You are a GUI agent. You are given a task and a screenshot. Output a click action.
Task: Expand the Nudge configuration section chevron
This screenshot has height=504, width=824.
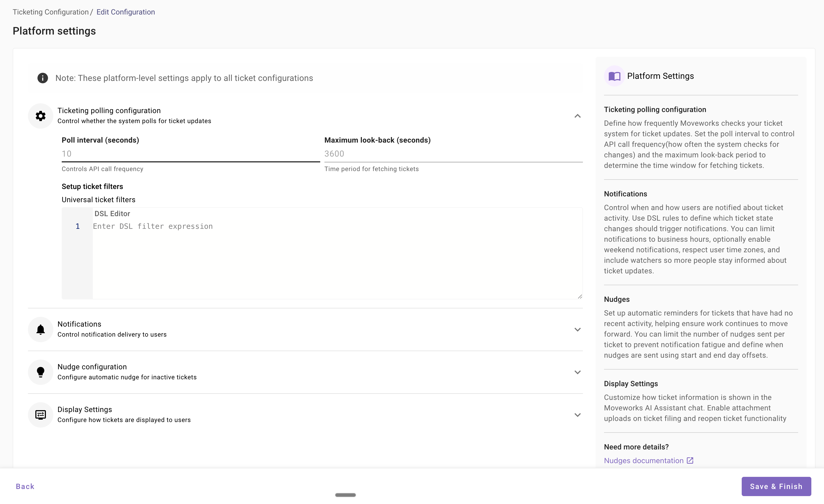tap(578, 372)
